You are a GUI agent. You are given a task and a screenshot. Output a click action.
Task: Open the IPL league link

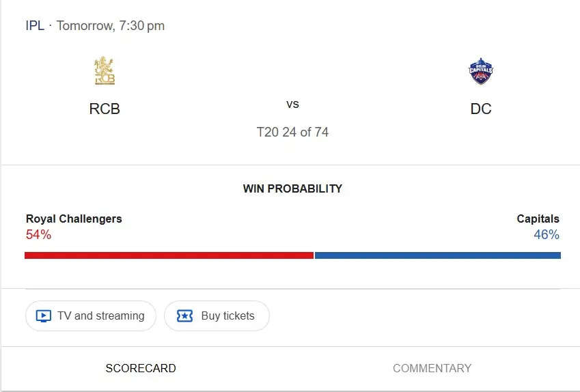coord(35,26)
